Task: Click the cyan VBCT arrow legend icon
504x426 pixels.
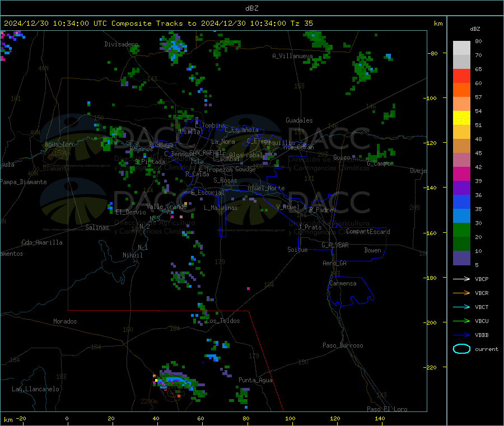Action: (x=461, y=307)
